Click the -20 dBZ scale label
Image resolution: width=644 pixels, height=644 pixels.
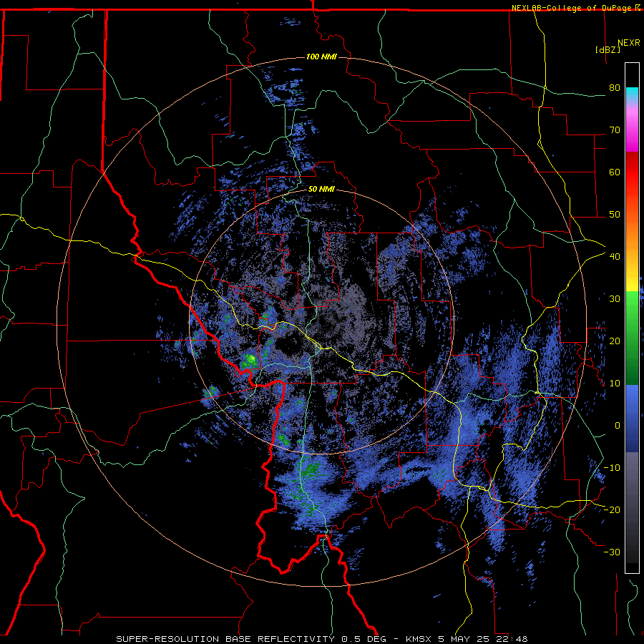point(612,510)
